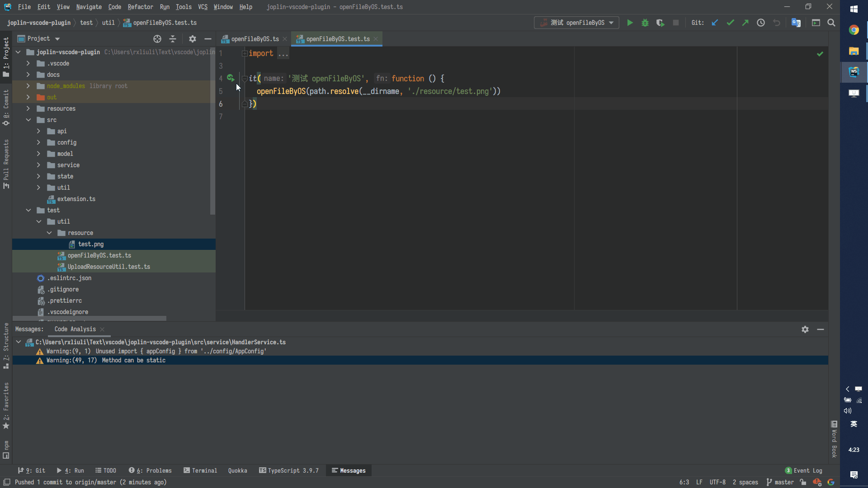
Task: Push commits with the Git push arrow
Action: (745, 22)
